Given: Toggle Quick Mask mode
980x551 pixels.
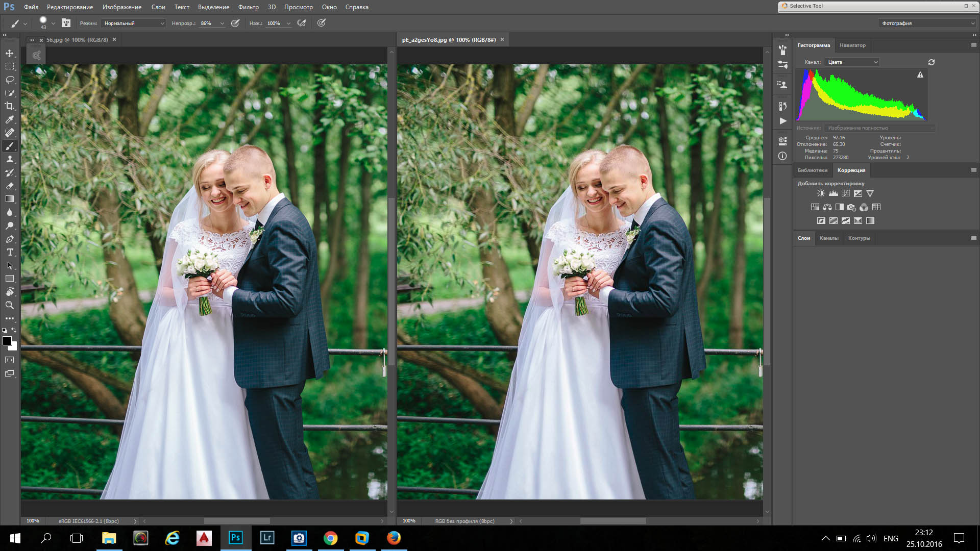Looking at the screenshot, I should (x=10, y=360).
